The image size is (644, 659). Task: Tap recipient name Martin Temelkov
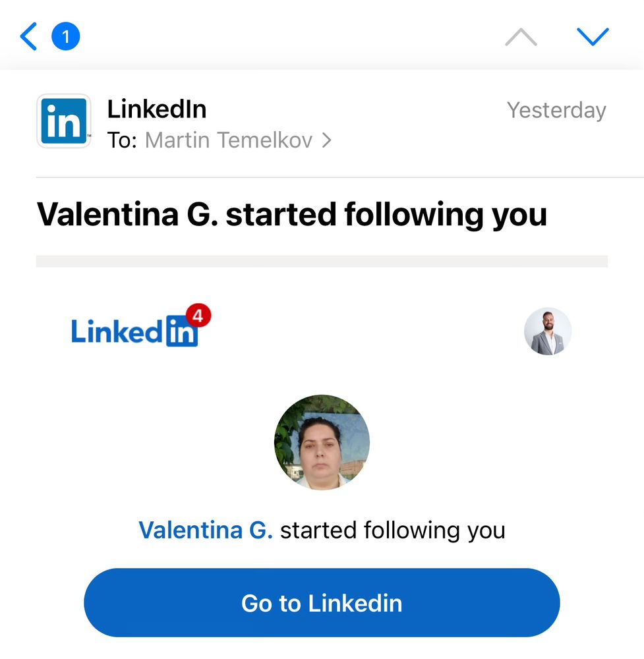[x=228, y=140]
